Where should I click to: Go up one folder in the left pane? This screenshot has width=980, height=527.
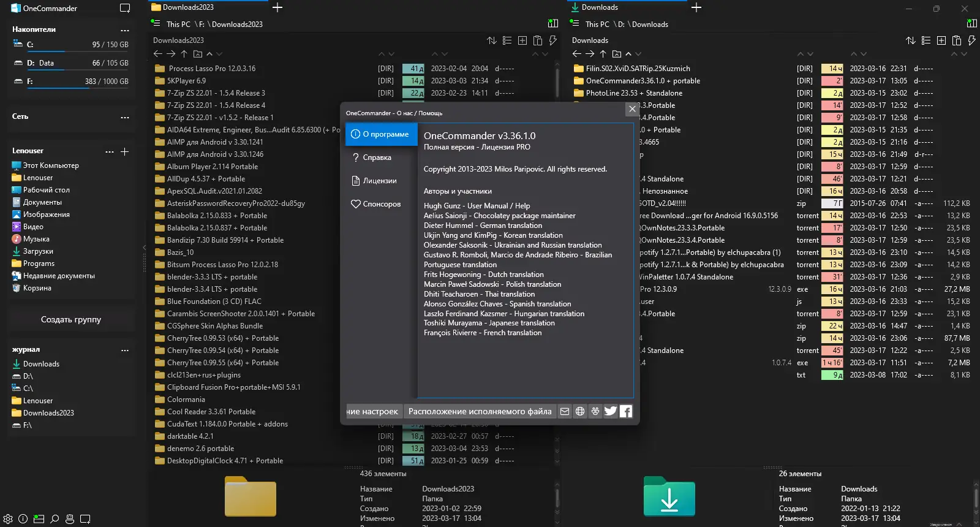click(x=184, y=54)
